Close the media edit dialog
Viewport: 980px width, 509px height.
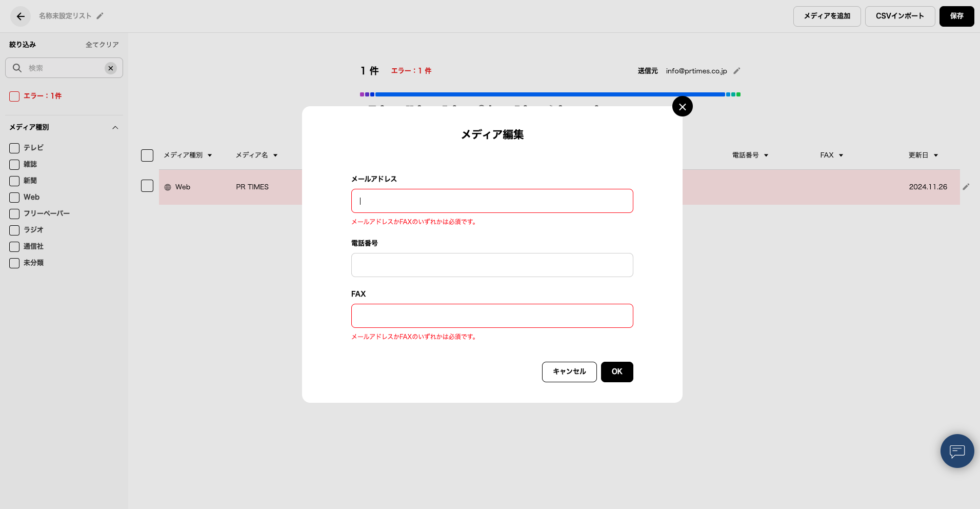(682, 107)
